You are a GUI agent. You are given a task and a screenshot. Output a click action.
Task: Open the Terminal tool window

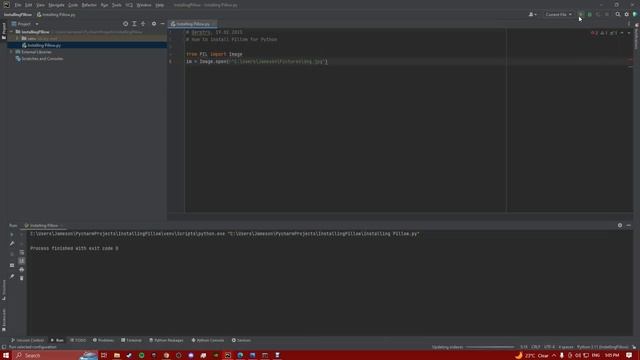pos(131,340)
